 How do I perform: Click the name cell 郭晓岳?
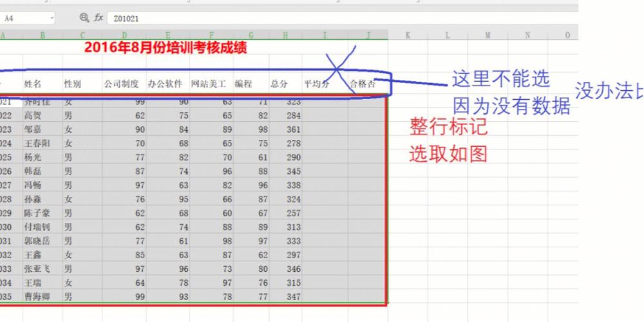(x=43, y=241)
